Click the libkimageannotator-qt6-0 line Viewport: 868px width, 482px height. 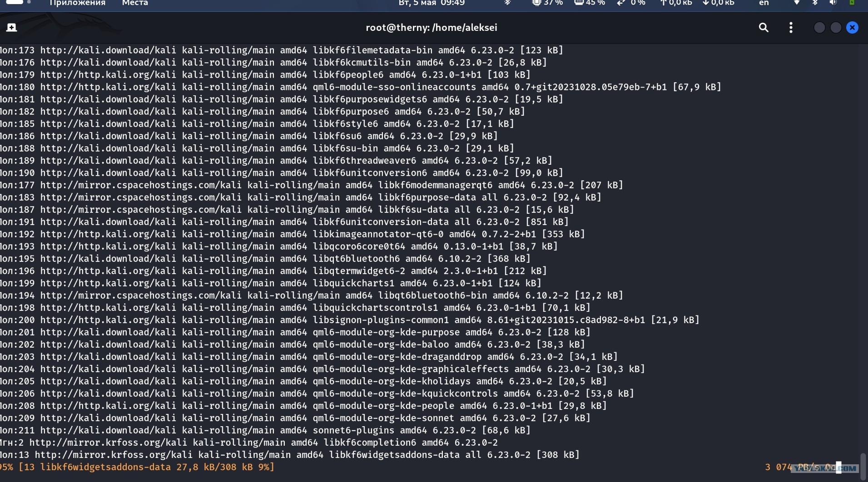(293, 234)
